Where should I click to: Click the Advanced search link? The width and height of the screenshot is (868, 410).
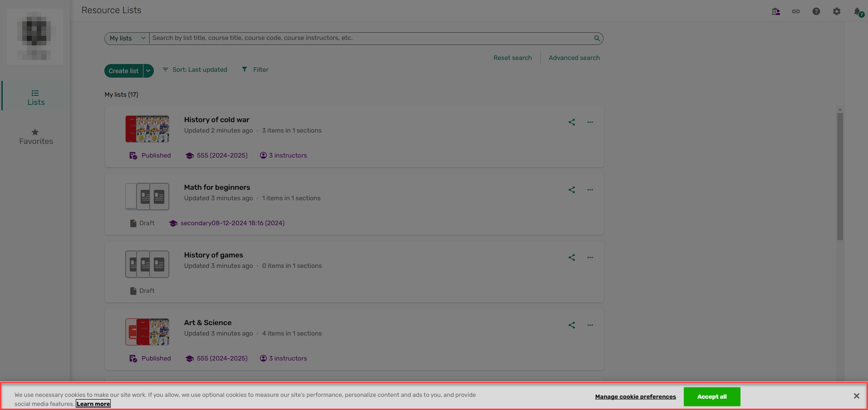pos(574,58)
